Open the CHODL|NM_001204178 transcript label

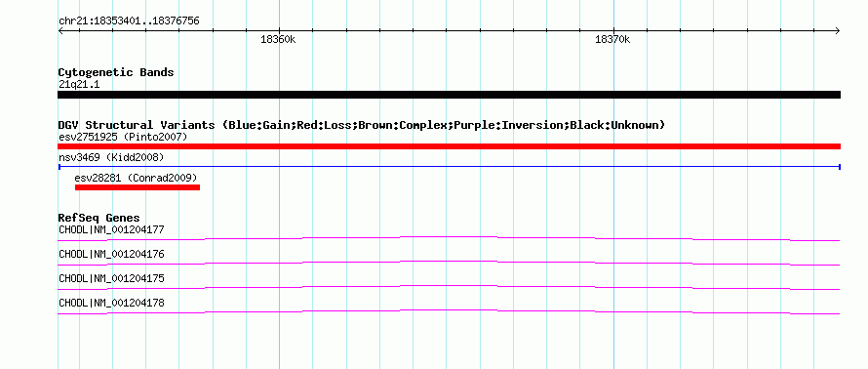point(111,303)
